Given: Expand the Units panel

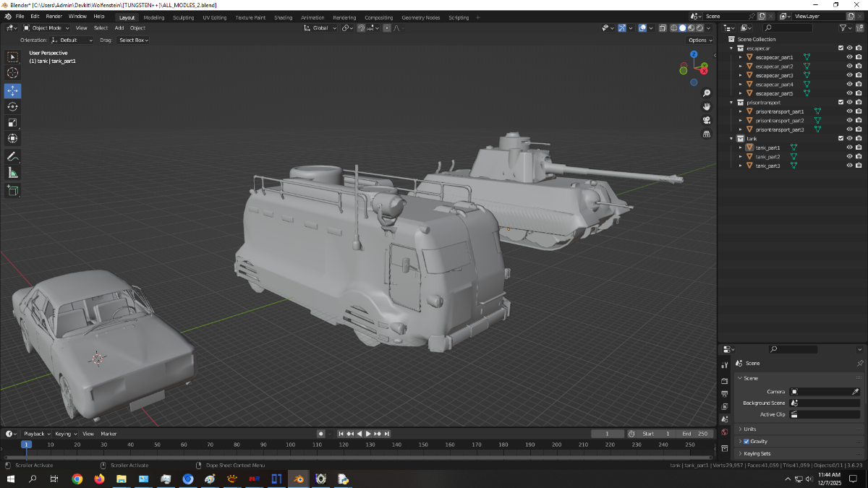Looking at the screenshot, I should click(750, 429).
